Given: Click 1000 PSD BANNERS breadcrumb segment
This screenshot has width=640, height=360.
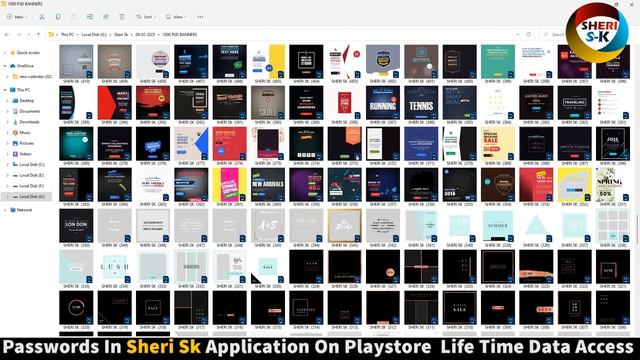Looking at the screenshot, I should pos(180,35).
